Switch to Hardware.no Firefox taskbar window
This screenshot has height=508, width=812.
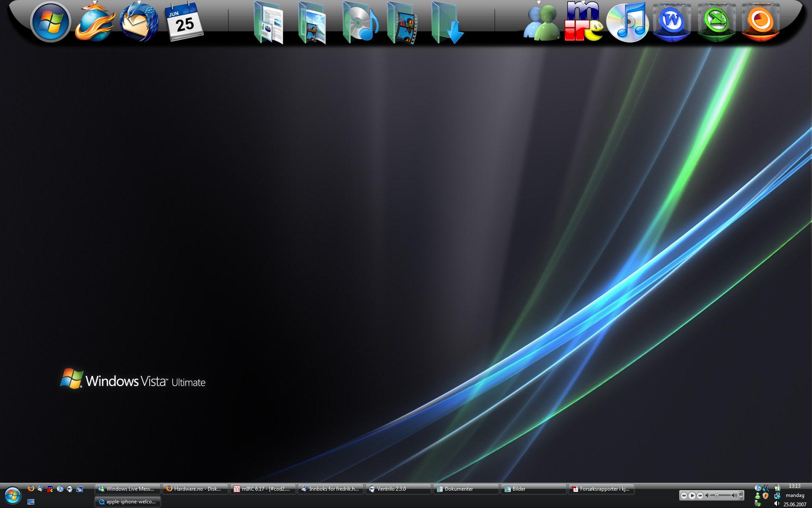point(195,489)
